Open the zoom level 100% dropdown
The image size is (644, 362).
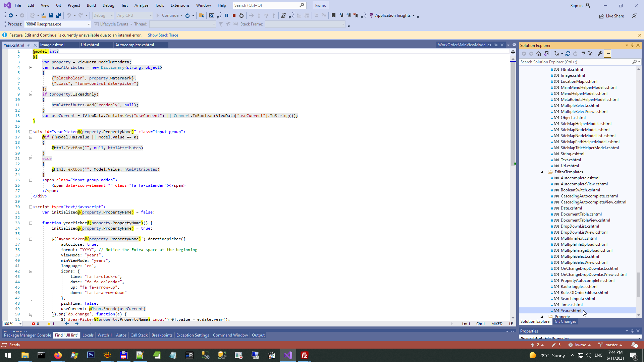pyautogui.click(x=20, y=324)
